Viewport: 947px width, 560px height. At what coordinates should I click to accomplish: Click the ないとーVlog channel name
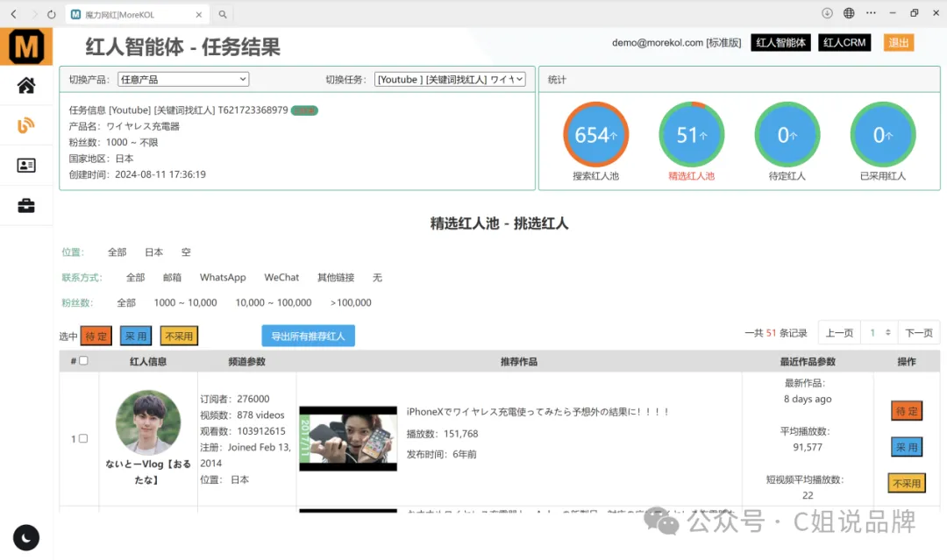pos(148,471)
